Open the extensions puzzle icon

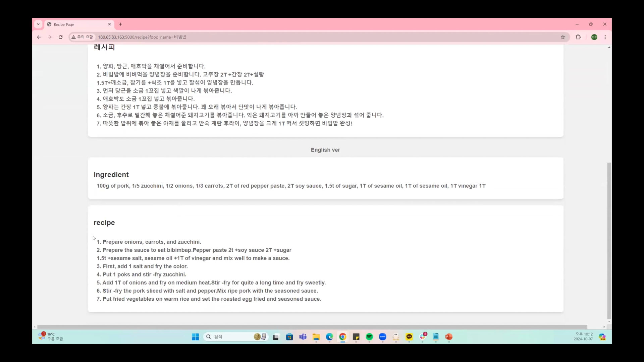[x=578, y=37]
